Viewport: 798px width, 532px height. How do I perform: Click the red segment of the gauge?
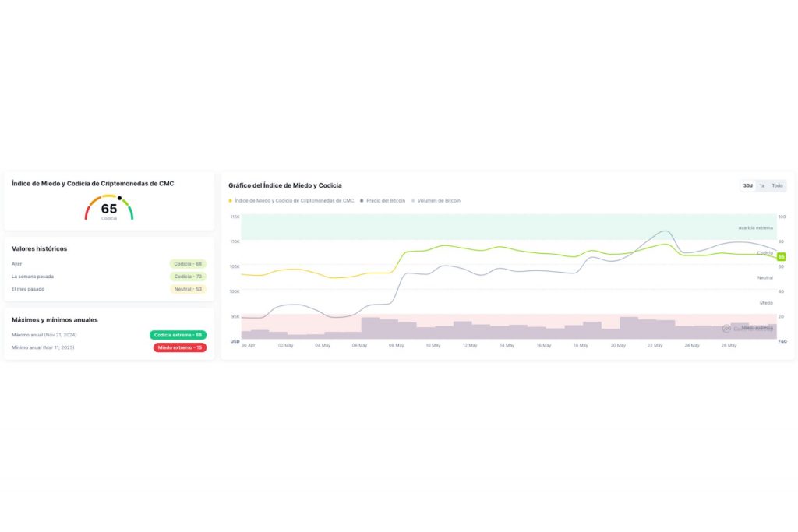click(x=87, y=213)
